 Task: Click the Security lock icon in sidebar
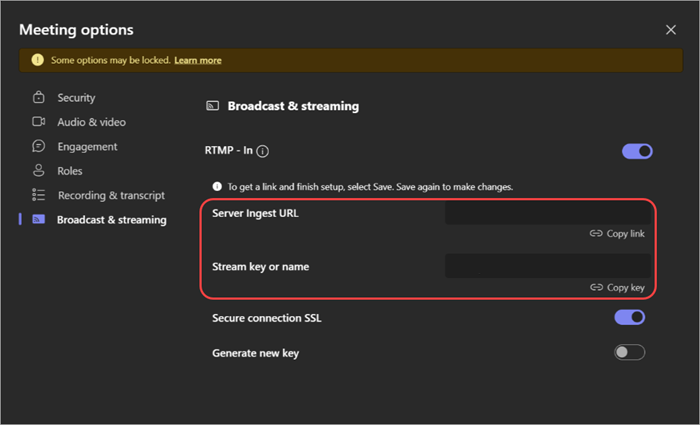39,98
